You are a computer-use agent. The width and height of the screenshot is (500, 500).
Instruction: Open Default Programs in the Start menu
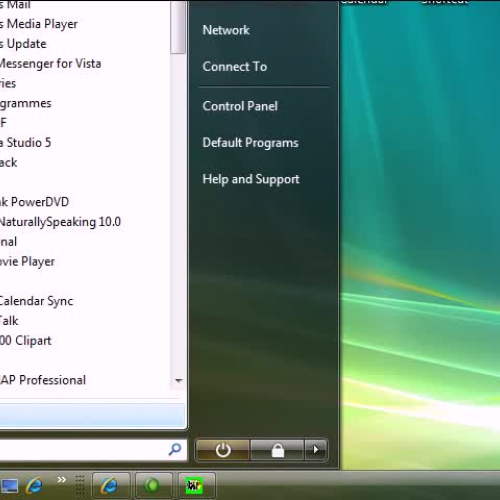click(x=250, y=143)
